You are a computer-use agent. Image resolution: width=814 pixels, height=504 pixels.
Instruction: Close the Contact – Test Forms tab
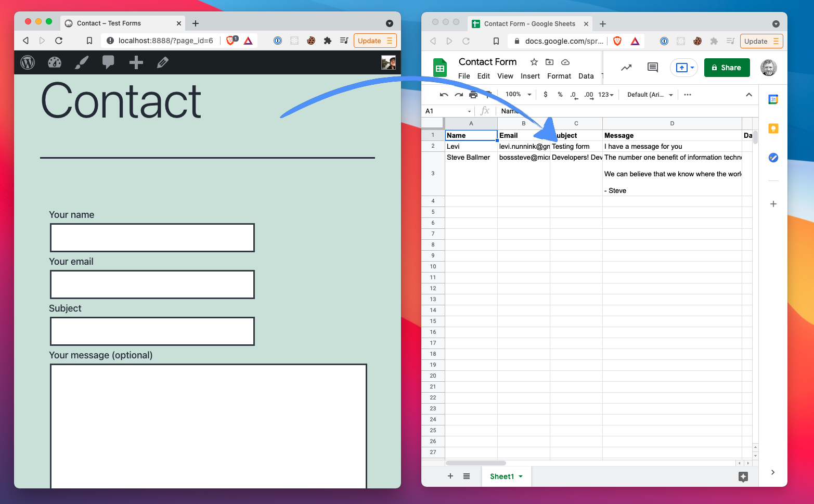[179, 23]
